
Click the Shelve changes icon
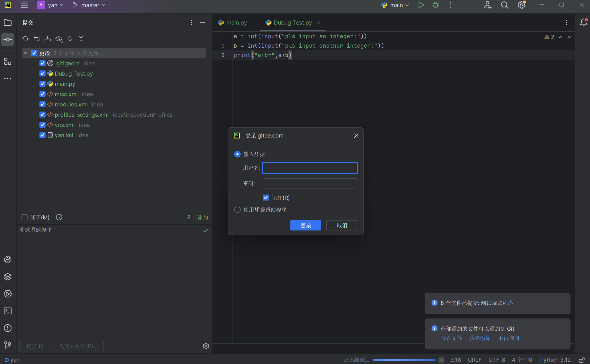tap(48, 39)
